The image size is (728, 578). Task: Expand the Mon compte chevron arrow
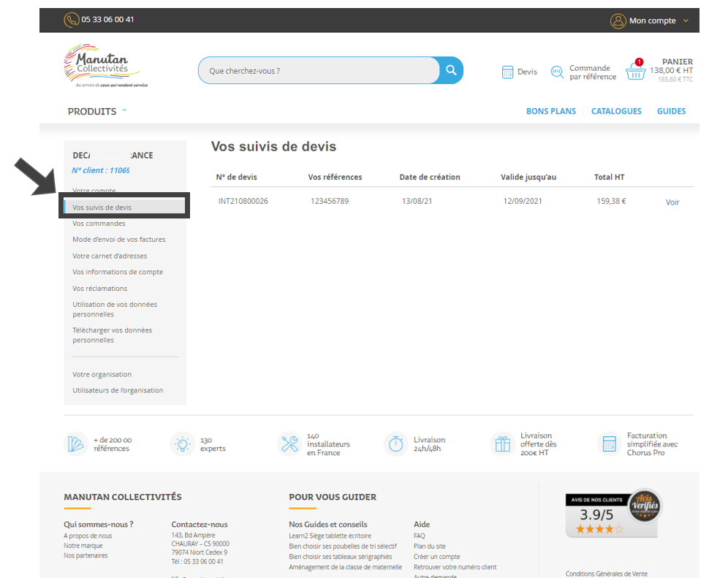[x=686, y=20]
